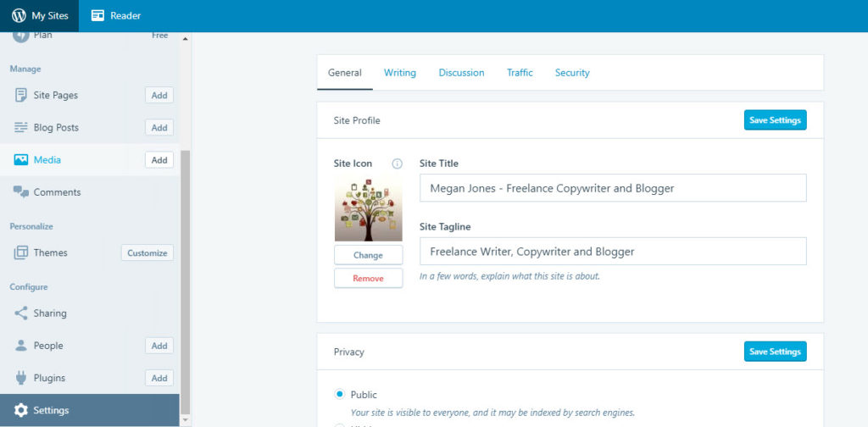Click the Comments speech bubble icon
Viewport: 868px width, 427px height.
21,192
